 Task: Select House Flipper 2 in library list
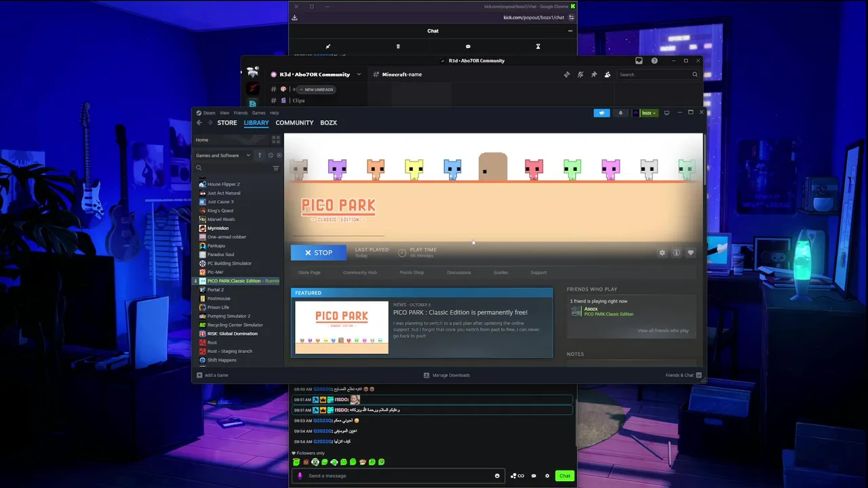[223, 184]
